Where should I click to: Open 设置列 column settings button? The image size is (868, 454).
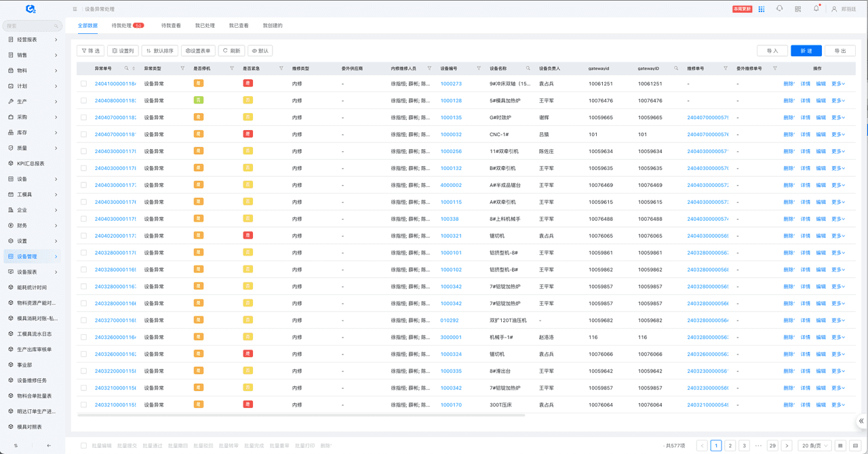point(123,51)
